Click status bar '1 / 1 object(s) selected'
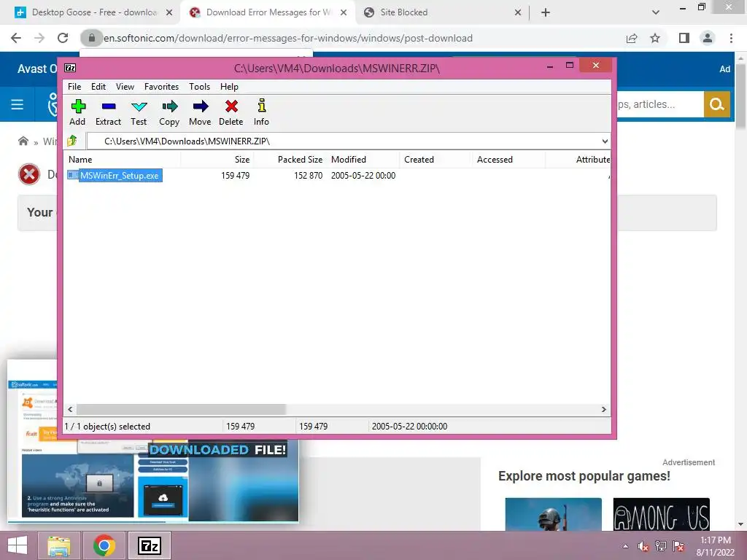 coord(107,427)
